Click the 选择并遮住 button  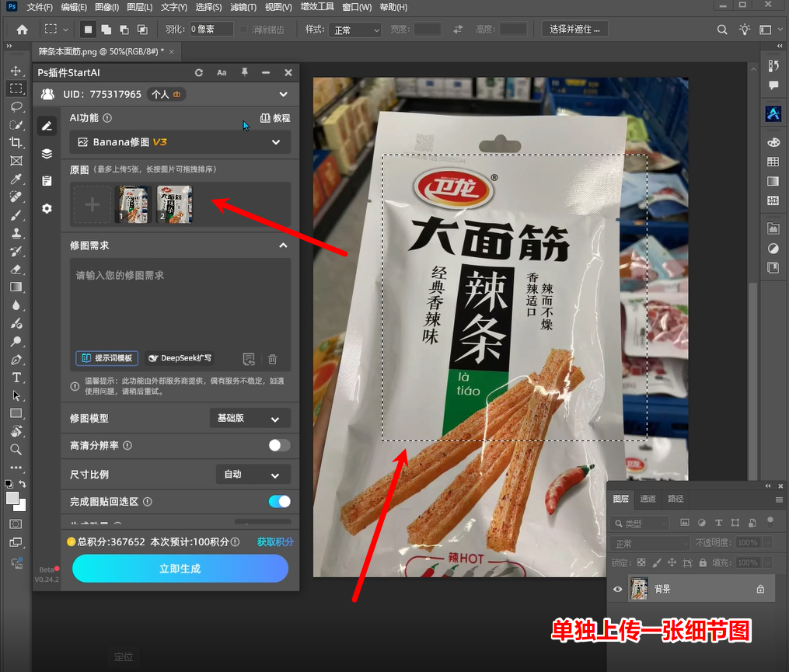coord(574,30)
